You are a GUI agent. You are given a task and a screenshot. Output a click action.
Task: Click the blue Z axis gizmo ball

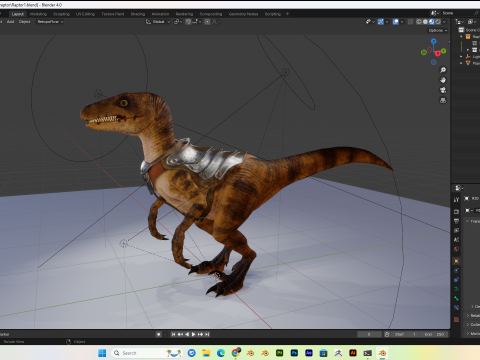pos(433,41)
